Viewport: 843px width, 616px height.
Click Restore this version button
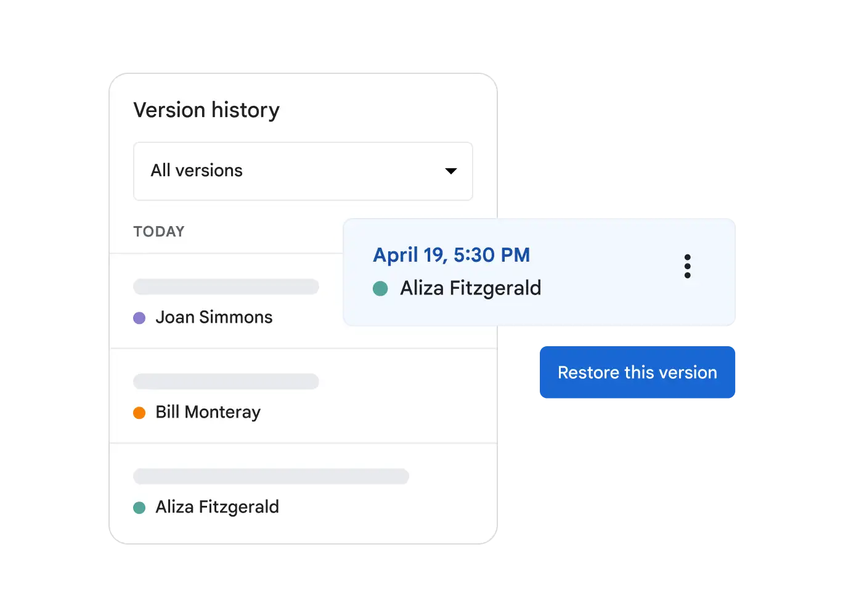click(x=637, y=372)
